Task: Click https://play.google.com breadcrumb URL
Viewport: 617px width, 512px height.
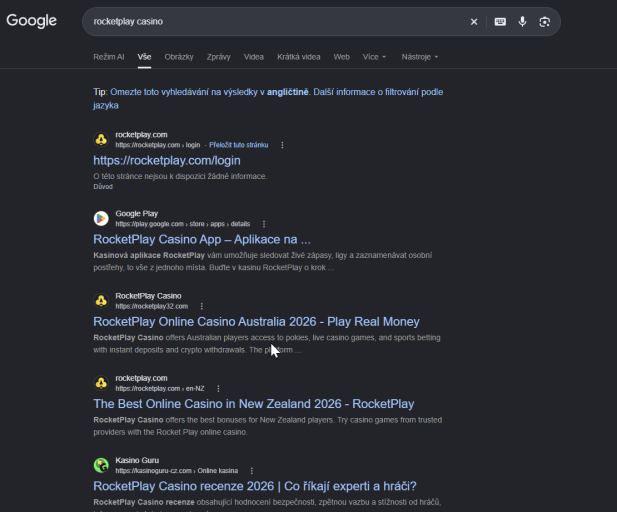Action: [x=183, y=224]
